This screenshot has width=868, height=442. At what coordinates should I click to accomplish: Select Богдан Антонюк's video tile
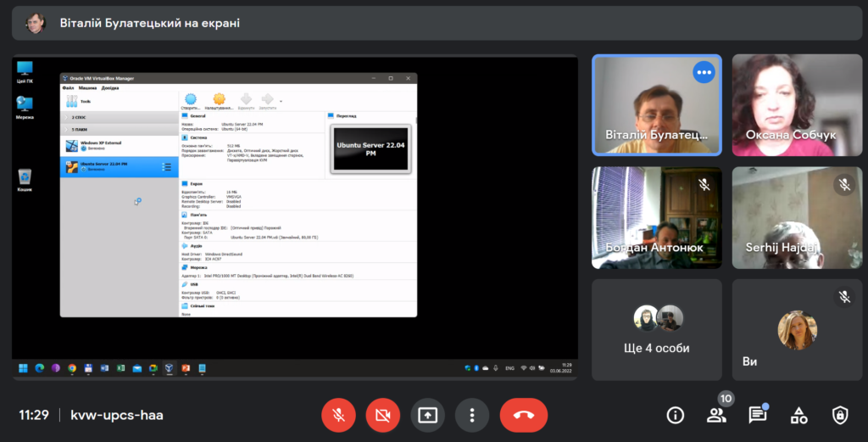tap(657, 218)
